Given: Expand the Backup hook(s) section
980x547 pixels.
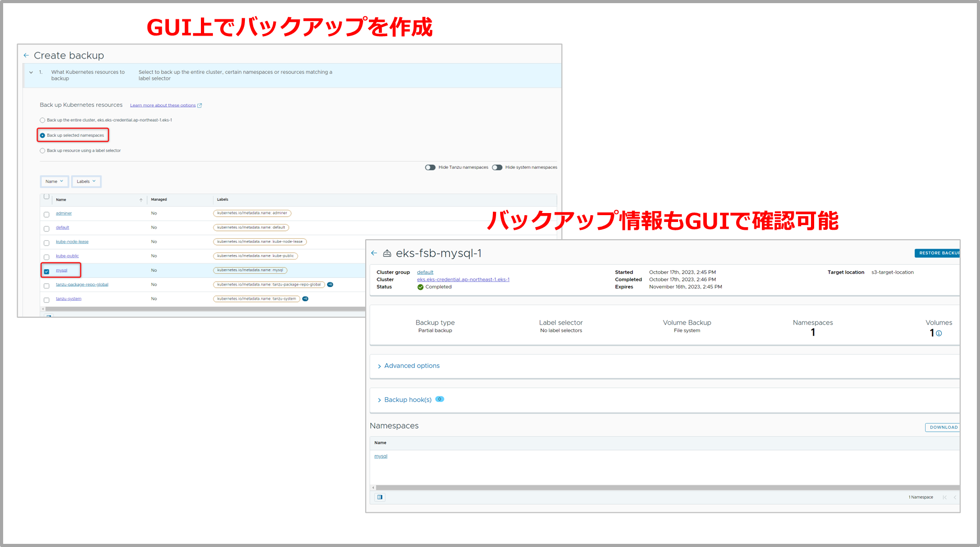Looking at the screenshot, I should [x=407, y=400].
